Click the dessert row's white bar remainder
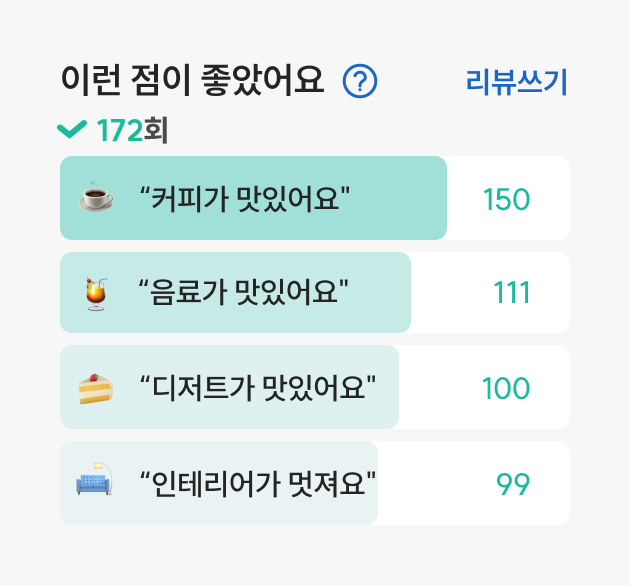This screenshot has width=630, height=585. [484, 387]
